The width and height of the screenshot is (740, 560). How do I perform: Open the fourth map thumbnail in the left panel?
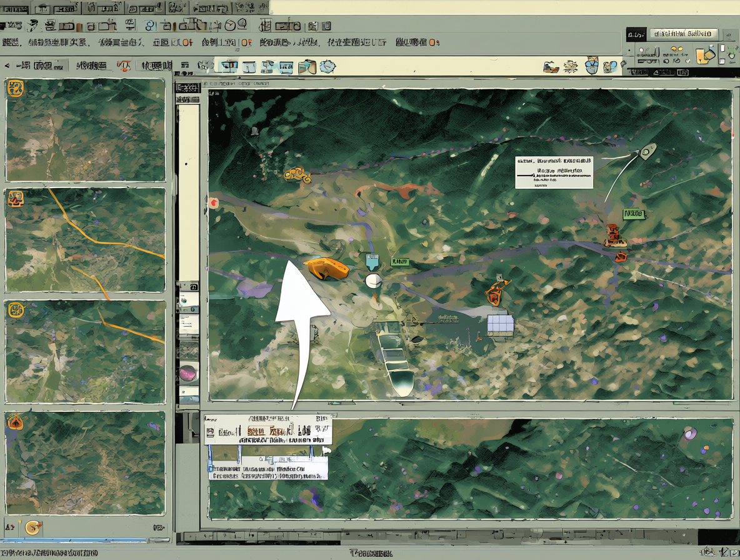click(x=86, y=463)
